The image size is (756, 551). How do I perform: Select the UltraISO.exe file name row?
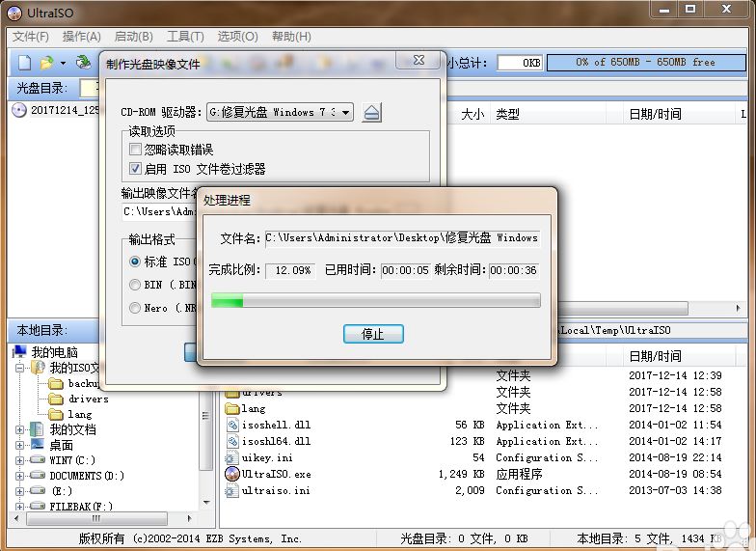tap(276, 475)
